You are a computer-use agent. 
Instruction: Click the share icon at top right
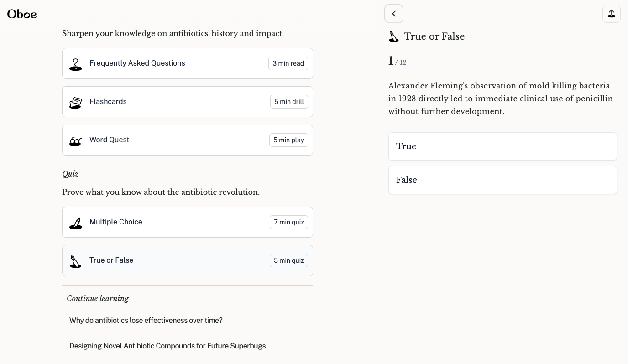pyautogui.click(x=611, y=14)
